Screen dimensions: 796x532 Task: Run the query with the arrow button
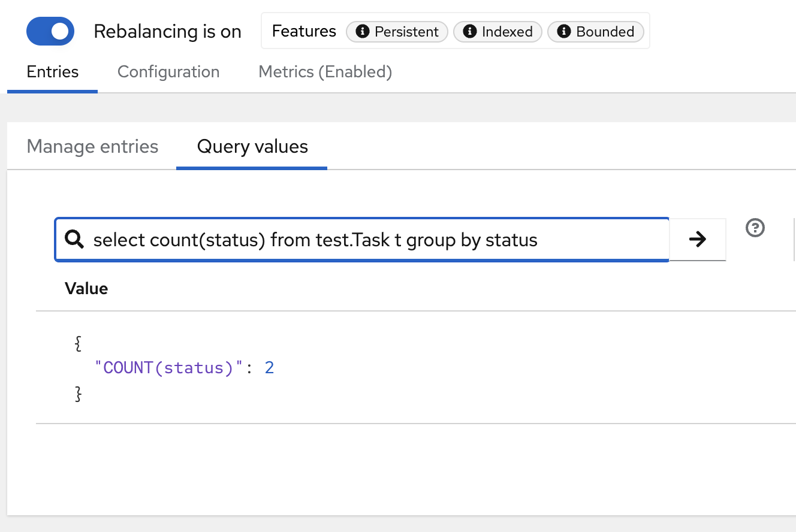[697, 240]
